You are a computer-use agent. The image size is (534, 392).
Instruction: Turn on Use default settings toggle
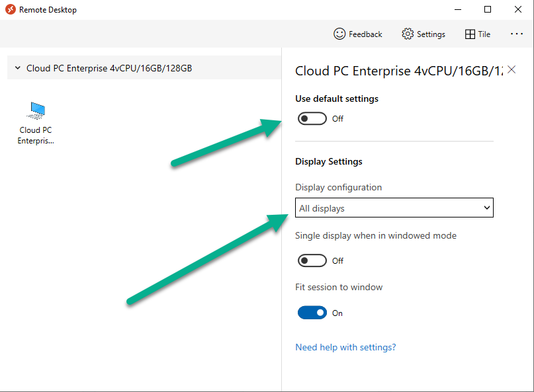point(312,118)
